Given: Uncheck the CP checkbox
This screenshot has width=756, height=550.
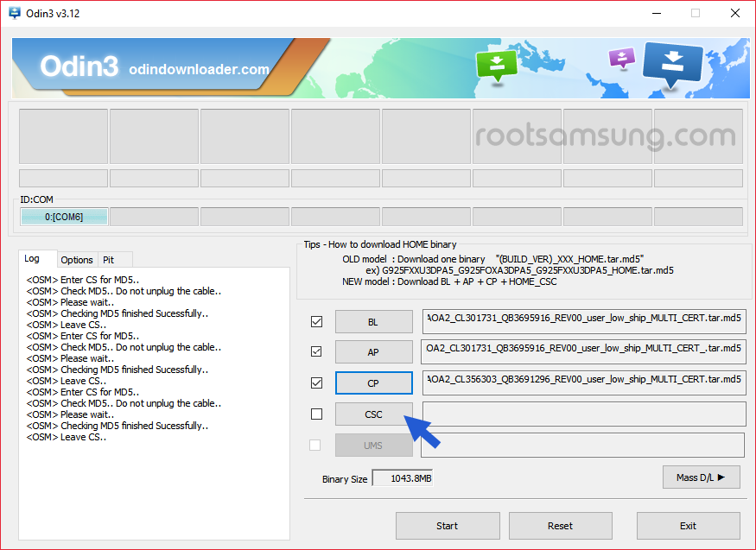Looking at the screenshot, I should [x=317, y=382].
